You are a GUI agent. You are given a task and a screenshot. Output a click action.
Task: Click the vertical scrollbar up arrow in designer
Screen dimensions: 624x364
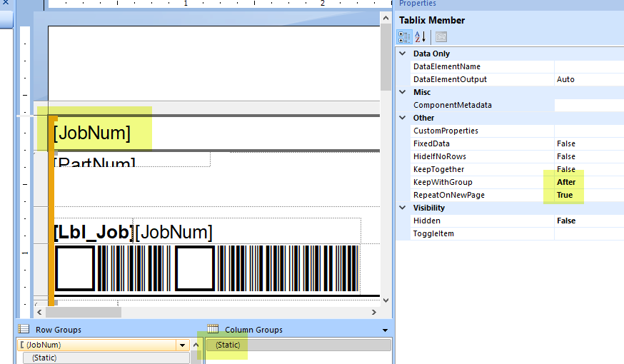point(386,18)
